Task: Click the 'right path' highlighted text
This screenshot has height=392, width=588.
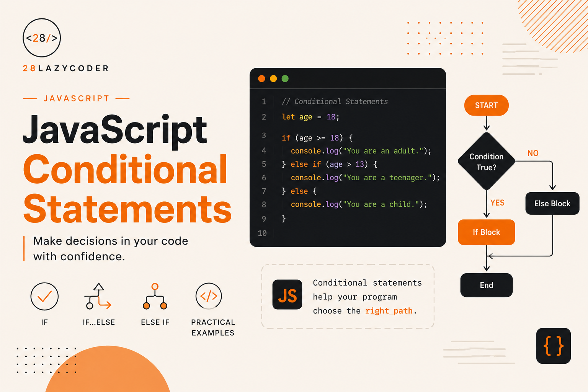Action: (389, 311)
